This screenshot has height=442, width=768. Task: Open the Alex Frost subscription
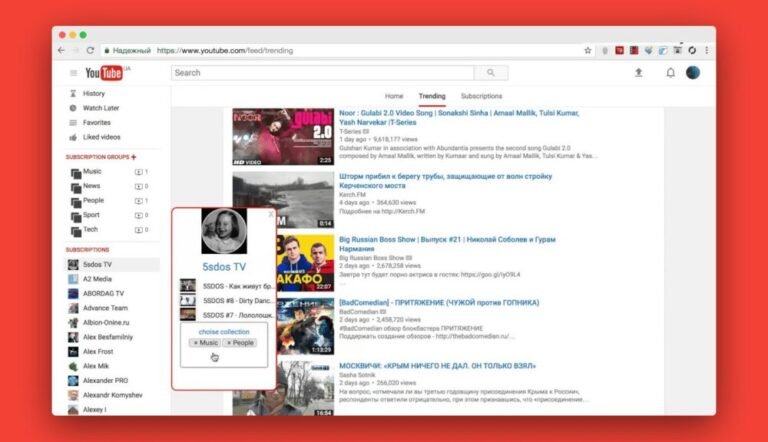[x=98, y=352]
